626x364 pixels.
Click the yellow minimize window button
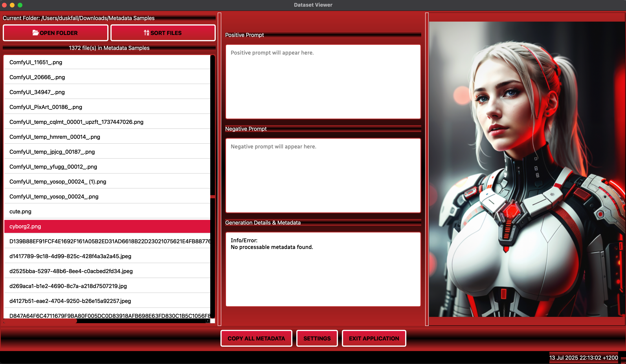[x=12, y=5]
